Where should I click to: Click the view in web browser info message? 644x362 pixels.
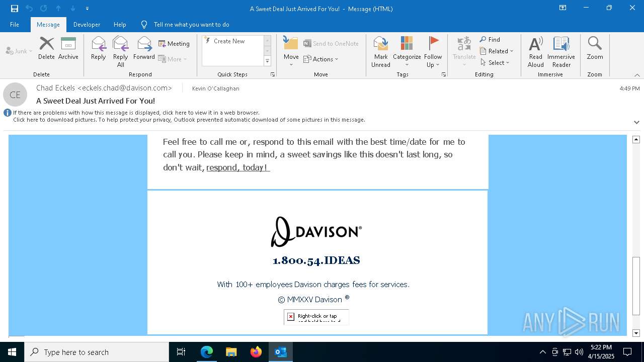tap(136, 113)
